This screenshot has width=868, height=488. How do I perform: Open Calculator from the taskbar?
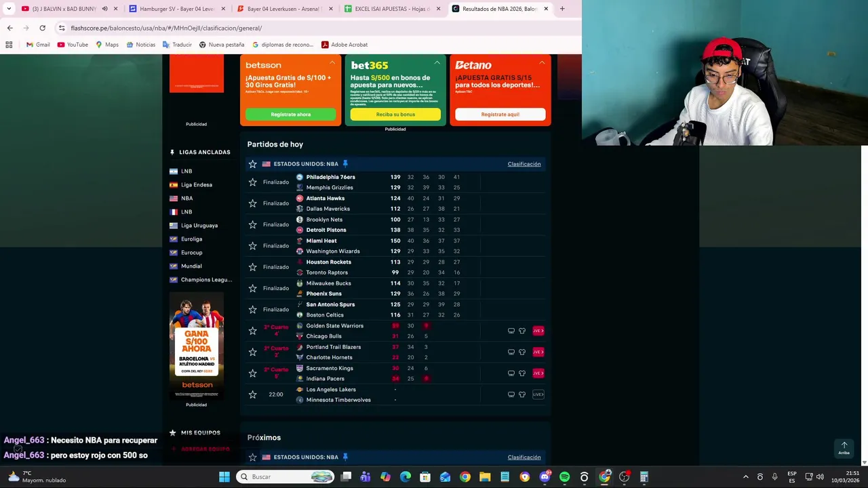644,477
